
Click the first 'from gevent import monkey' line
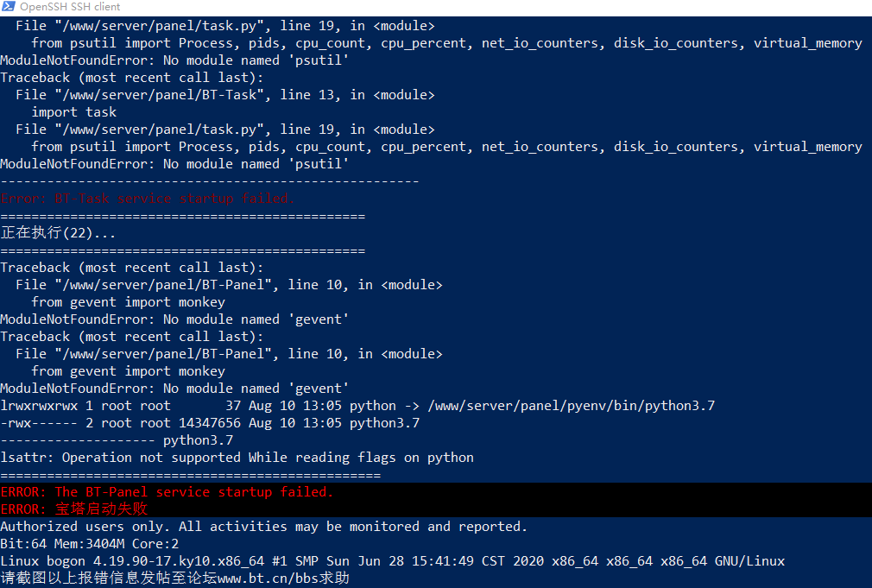(x=129, y=302)
